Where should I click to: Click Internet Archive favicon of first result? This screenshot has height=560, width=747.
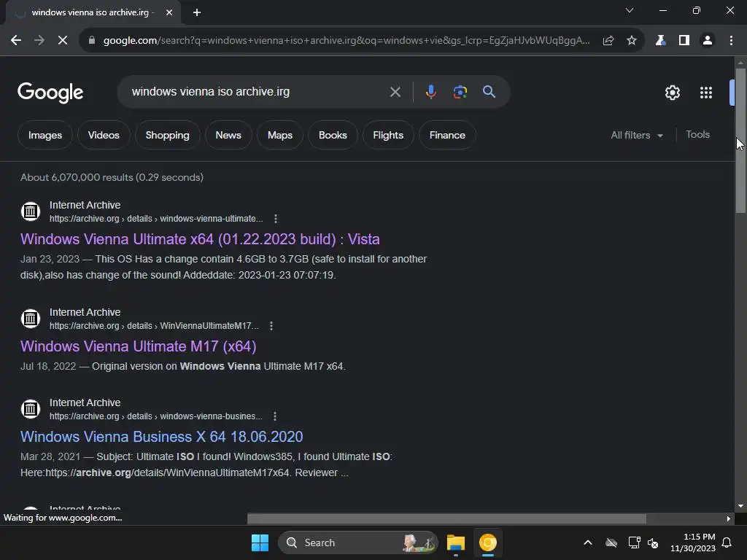pos(31,211)
